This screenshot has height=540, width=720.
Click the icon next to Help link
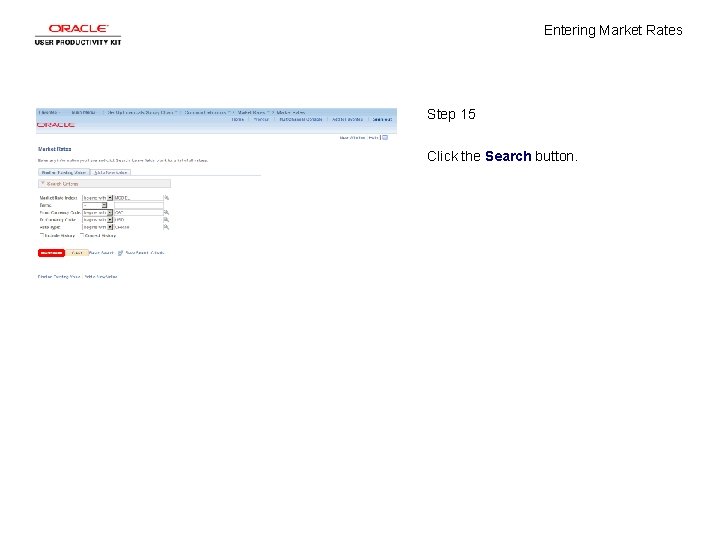pos(385,137)
